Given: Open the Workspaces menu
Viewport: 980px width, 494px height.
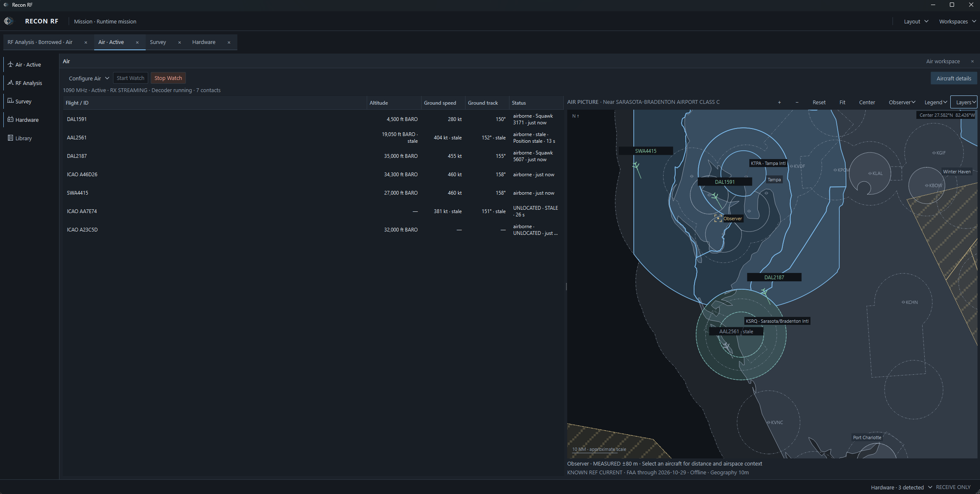Looking at the screenshot, I should coord(957,21).
